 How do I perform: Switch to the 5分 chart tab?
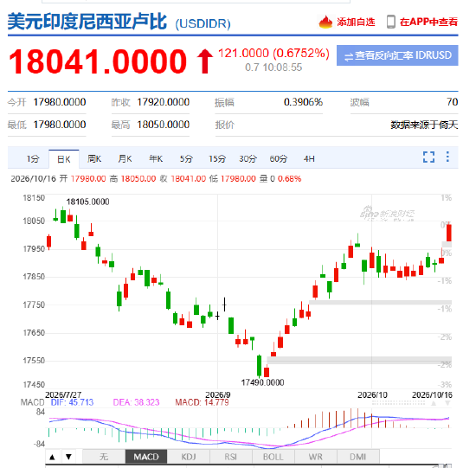click(186, 158)
